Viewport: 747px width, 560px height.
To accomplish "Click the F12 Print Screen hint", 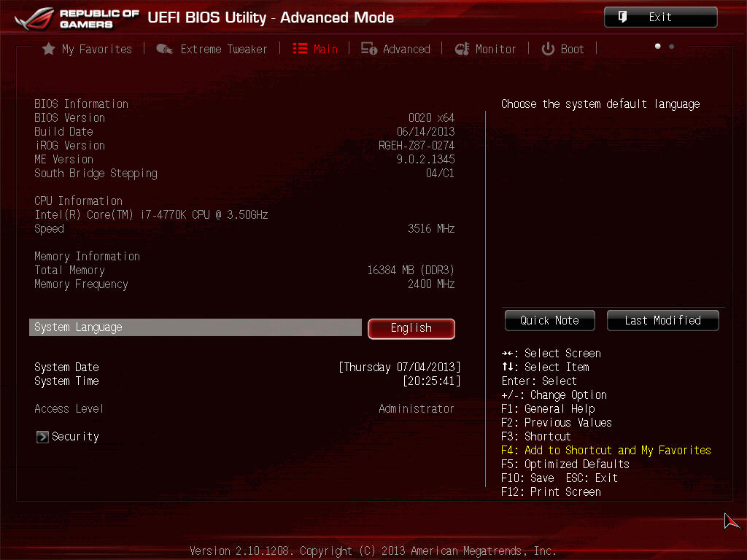I will tap(551, 491).
